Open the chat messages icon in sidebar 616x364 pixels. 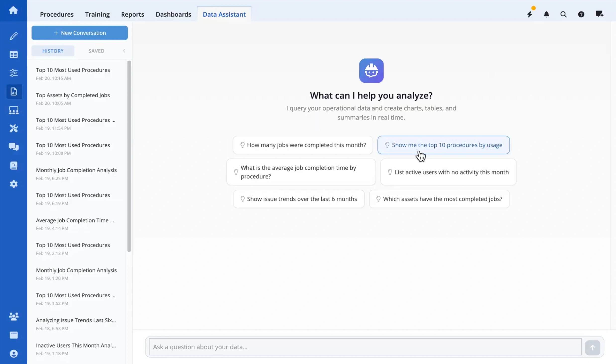click(x=14, y=147)
